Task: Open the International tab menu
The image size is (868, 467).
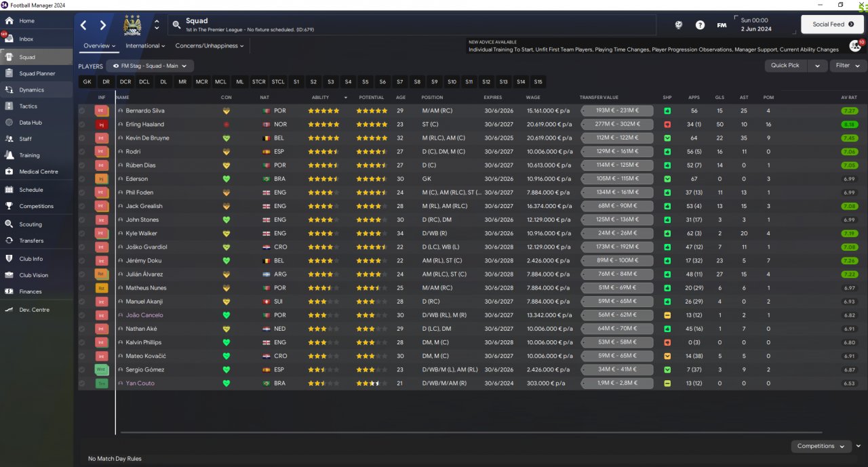Action: (146, 46)
